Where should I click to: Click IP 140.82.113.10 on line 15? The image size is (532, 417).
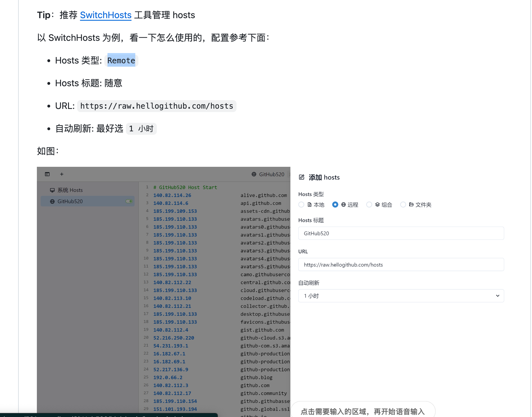(172, 298)
